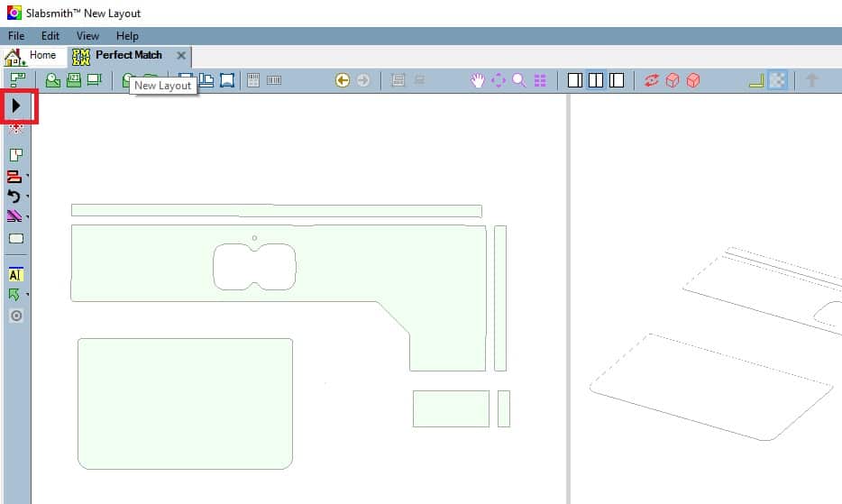This screenshot has height=504, width=842.
Task: Open the File menu
Action: click(16, 36)
